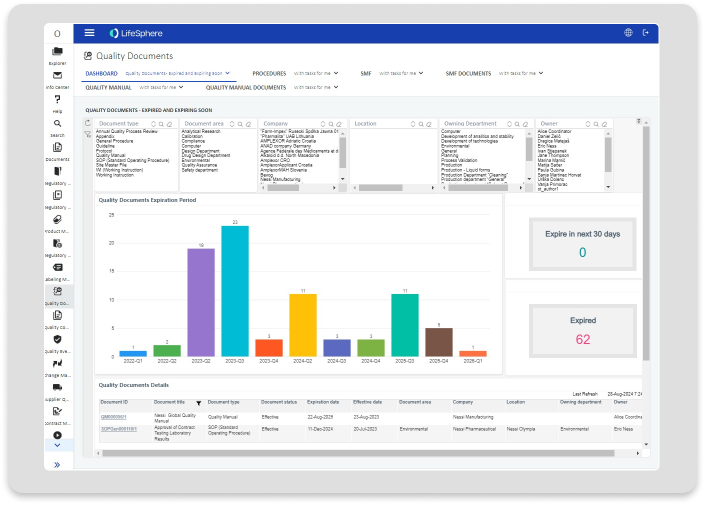Open Info Center envelope icon
The image size is (705, 505).
(58, 76)
